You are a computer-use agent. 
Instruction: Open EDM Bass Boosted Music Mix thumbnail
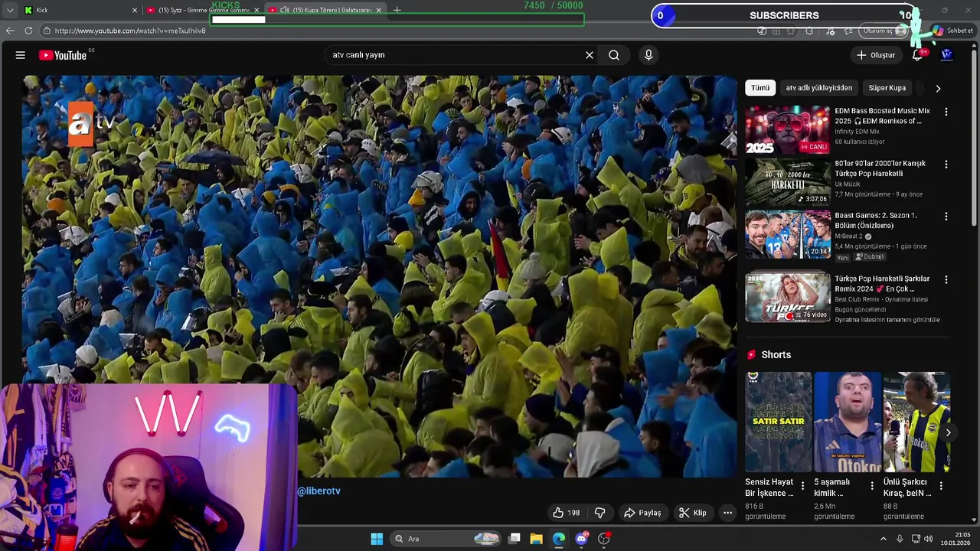tap(788, 130)
